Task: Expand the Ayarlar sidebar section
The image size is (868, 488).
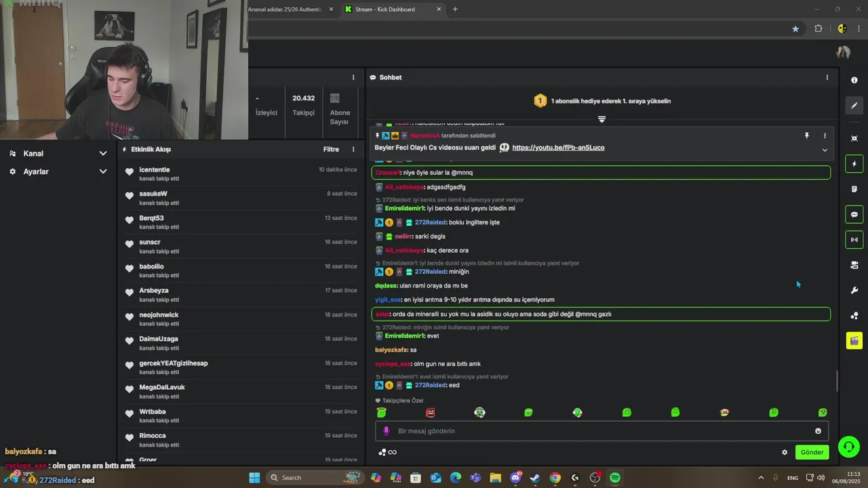Action: click(58, 171)
